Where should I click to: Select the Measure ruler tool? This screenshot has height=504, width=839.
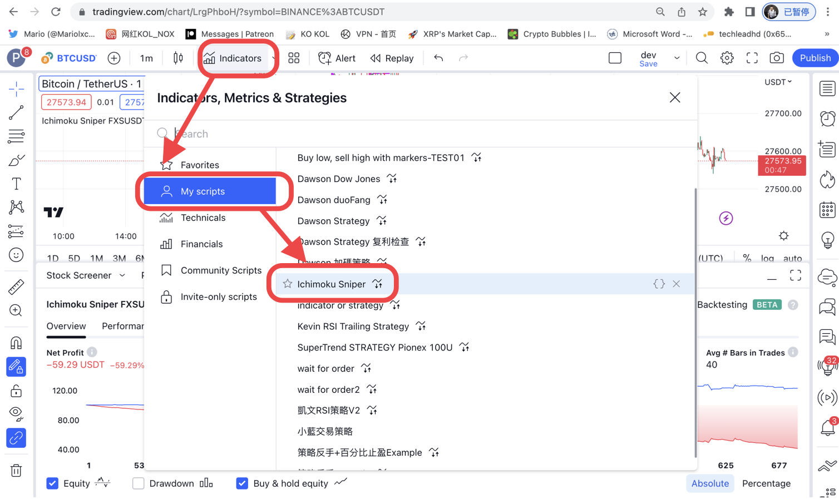click(16, 287)
